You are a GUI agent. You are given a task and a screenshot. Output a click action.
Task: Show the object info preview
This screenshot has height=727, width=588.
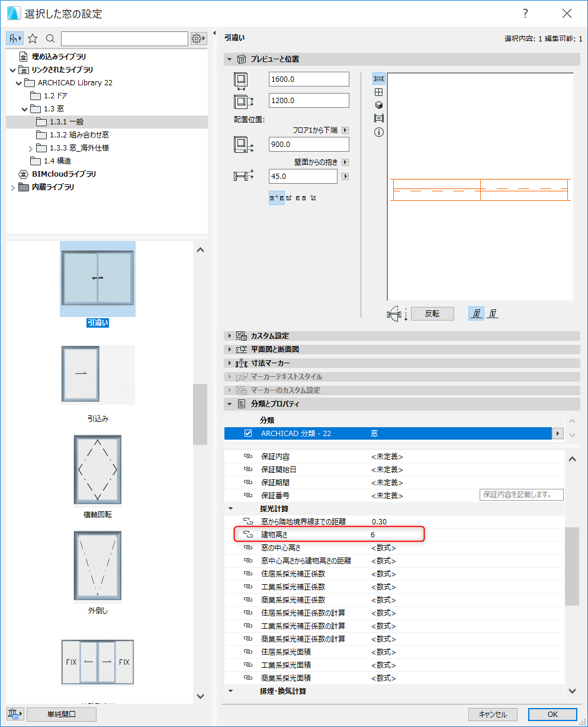click(379, 132)
